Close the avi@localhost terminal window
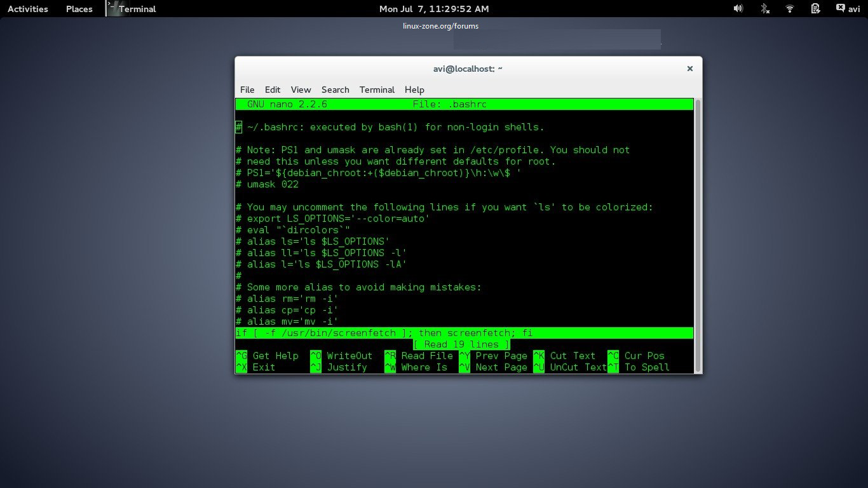 689,69
